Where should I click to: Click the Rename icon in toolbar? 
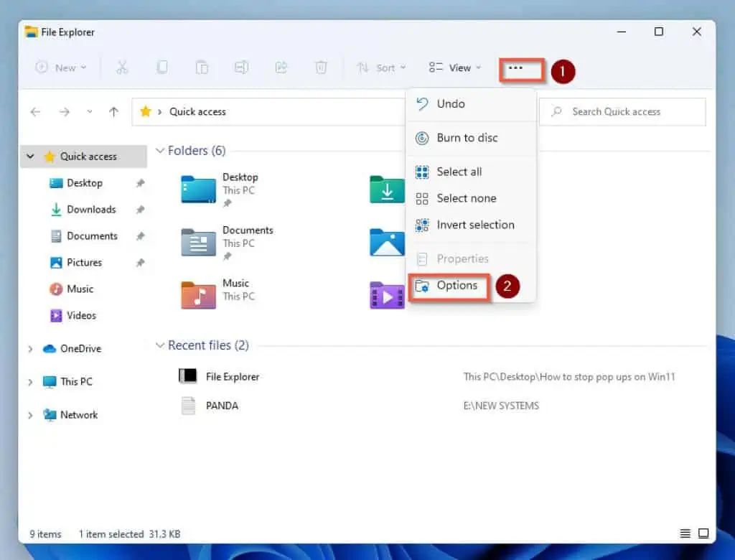[x=241, y=67]
